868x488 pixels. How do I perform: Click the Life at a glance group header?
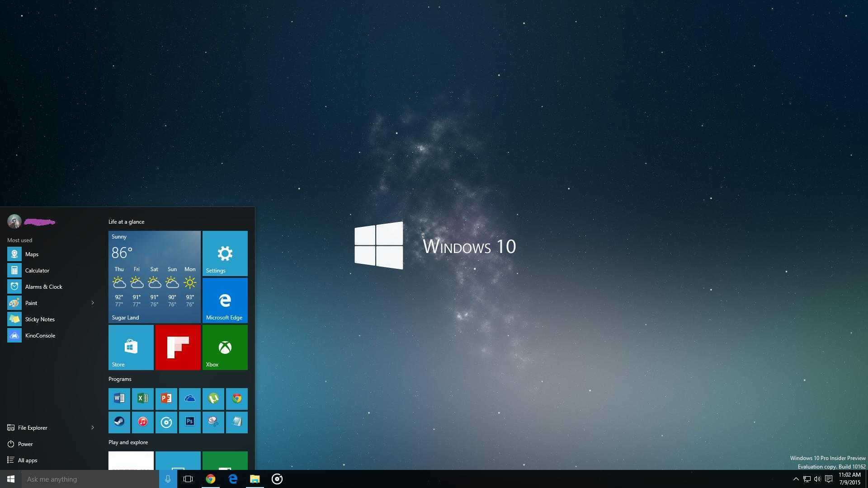127,222
